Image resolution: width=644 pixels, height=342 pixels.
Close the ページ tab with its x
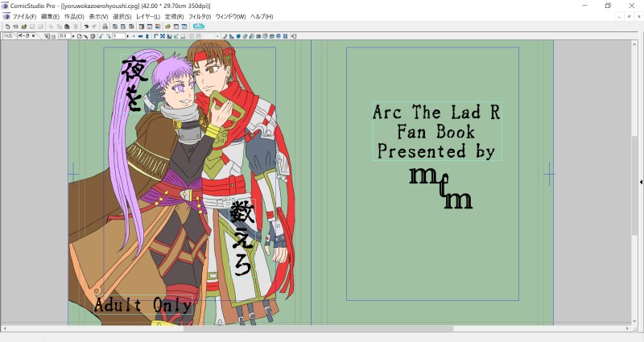(33, 36)
